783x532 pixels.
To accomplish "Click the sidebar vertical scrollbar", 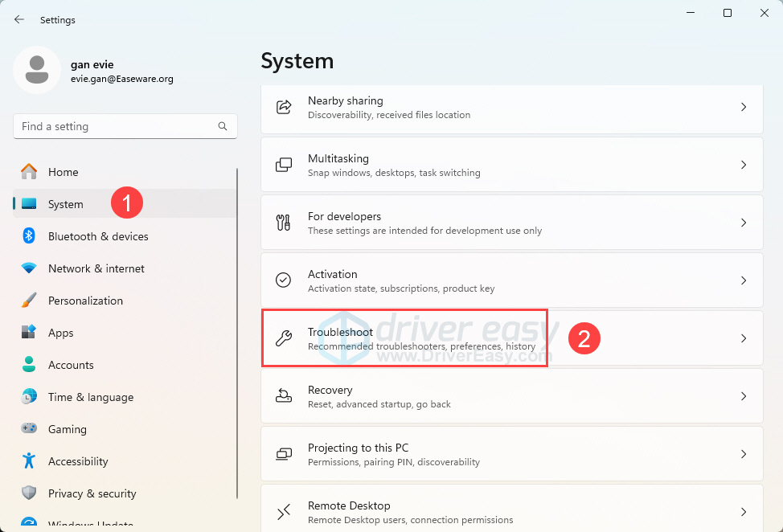I will (237, 321).
